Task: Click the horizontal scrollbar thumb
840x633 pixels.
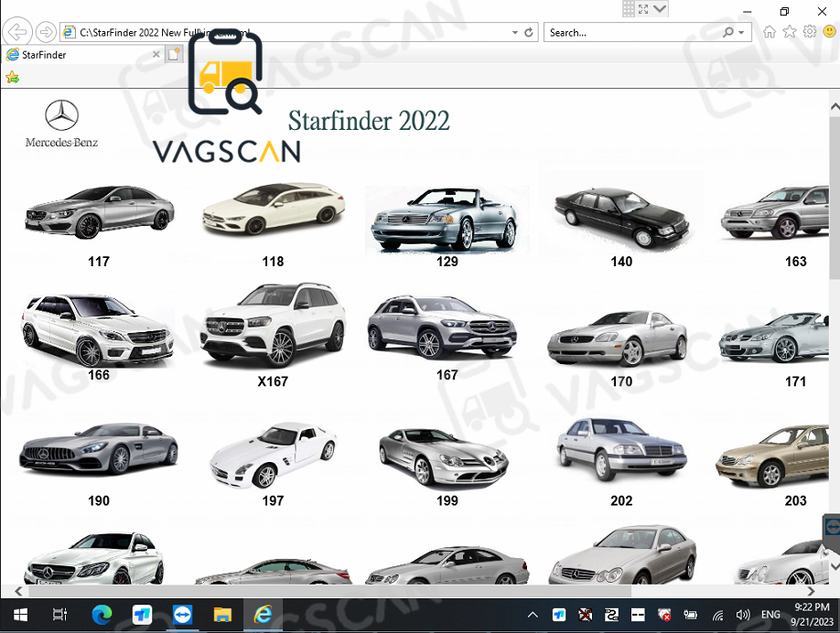Action: [329, 591]
